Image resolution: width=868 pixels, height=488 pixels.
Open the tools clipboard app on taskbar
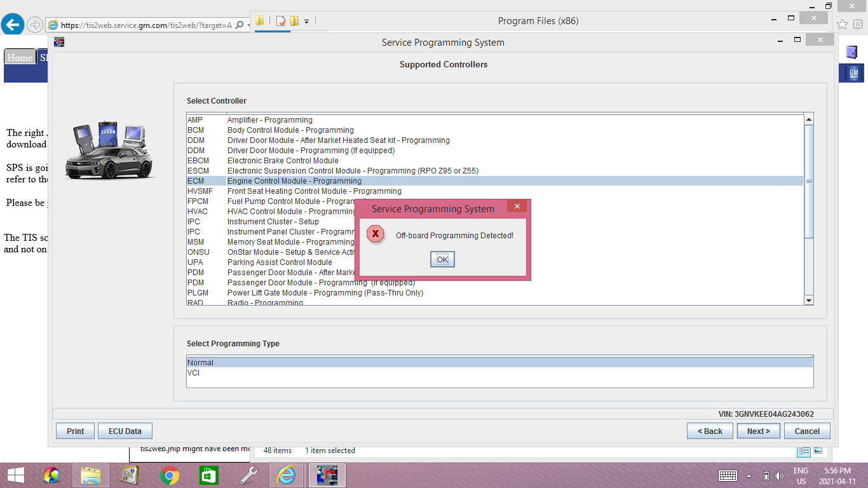point(130,475)
